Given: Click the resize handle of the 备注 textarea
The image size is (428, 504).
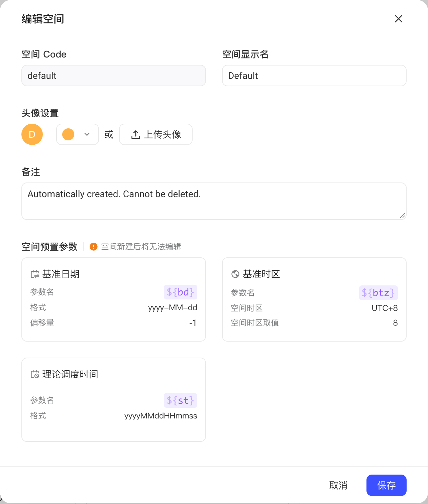Looking at the screenshot, I should tap(403, 216).
